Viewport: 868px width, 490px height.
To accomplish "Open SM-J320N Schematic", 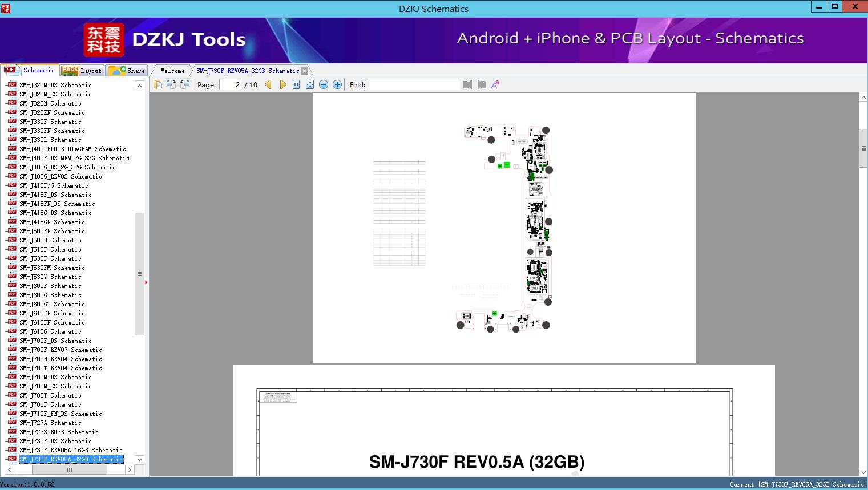I will coord(50,103).
